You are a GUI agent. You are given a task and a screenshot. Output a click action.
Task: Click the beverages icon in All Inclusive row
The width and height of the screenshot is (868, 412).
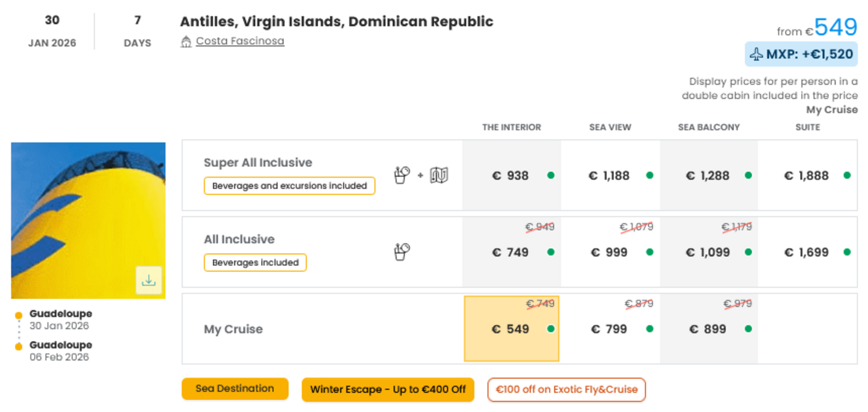click(402, 252)
